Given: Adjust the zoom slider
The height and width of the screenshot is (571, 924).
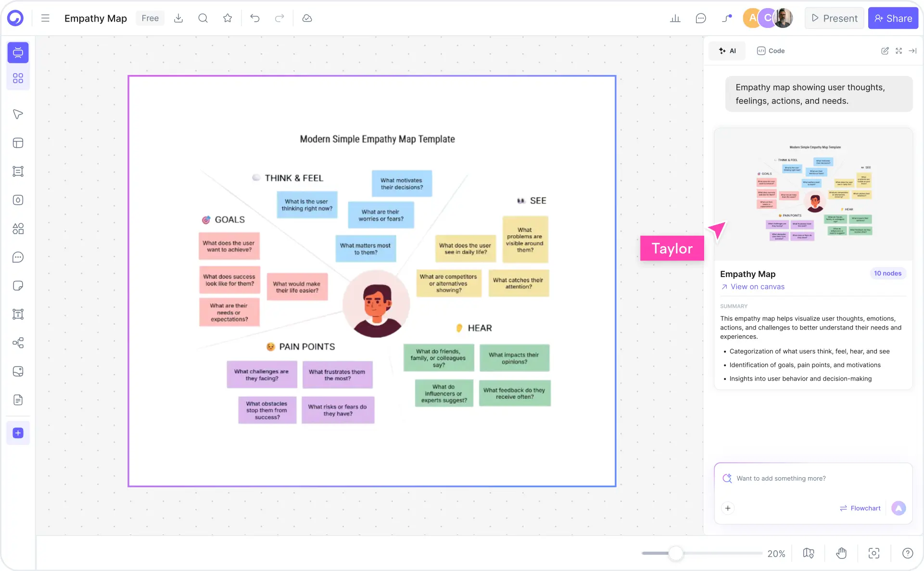Looking at the screenshot, I should coord(676,553).
